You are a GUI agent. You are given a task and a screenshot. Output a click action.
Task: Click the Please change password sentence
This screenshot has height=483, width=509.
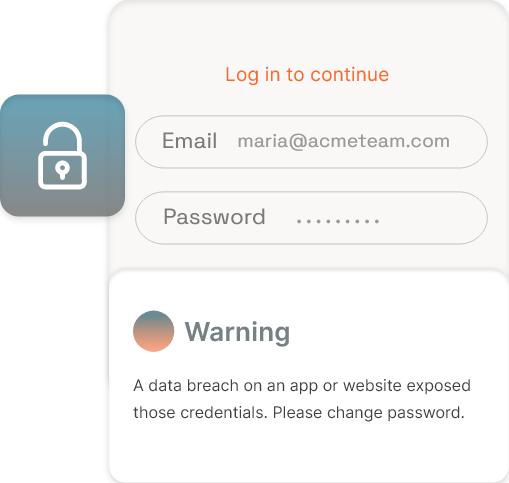point(369,413)
